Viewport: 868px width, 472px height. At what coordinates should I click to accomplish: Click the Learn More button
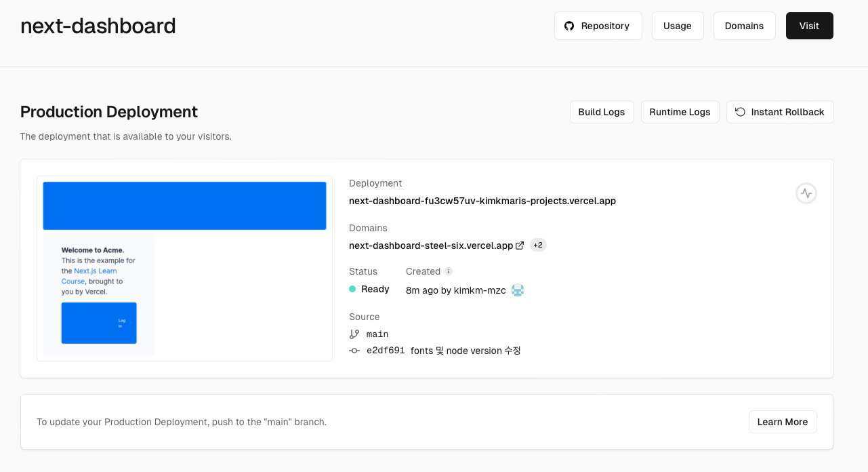(782, 422)
